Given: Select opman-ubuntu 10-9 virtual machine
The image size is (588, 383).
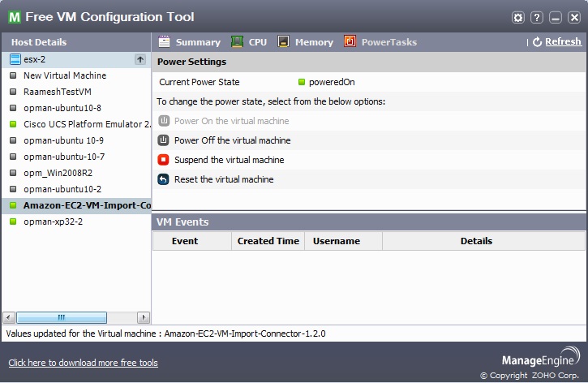Looking at the screenshot, I should pyautogui.click(x=63, y=140).
